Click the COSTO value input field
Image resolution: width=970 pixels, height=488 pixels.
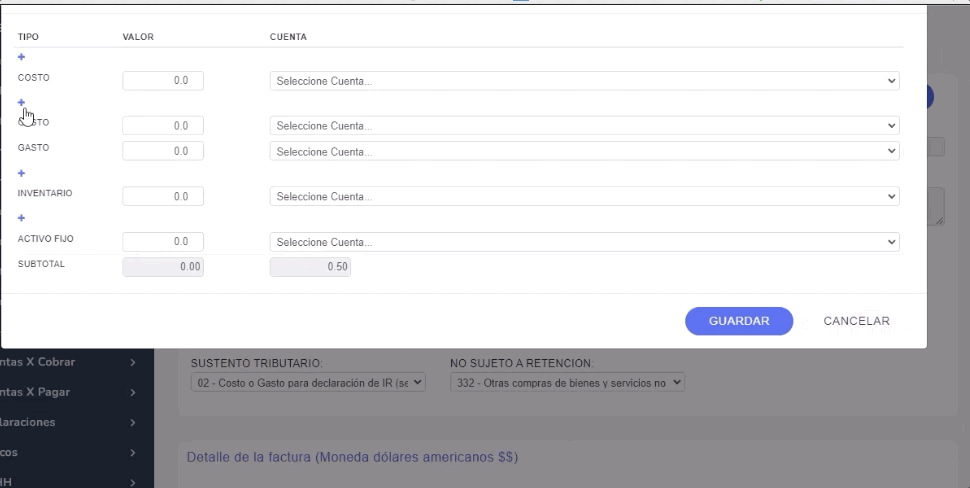coord(163,81)
